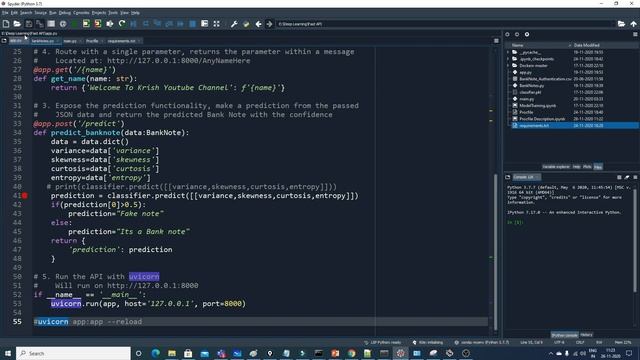Screen dimensions: 640x360
Task: Open Preferences with the wrench icon
Action: (234, 24)
